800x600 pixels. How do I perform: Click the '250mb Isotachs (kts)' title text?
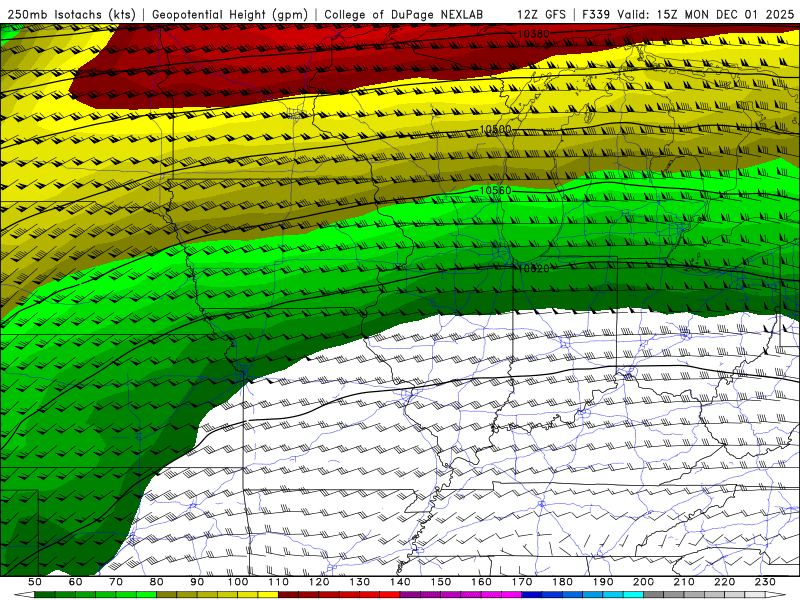pos(72,14)
